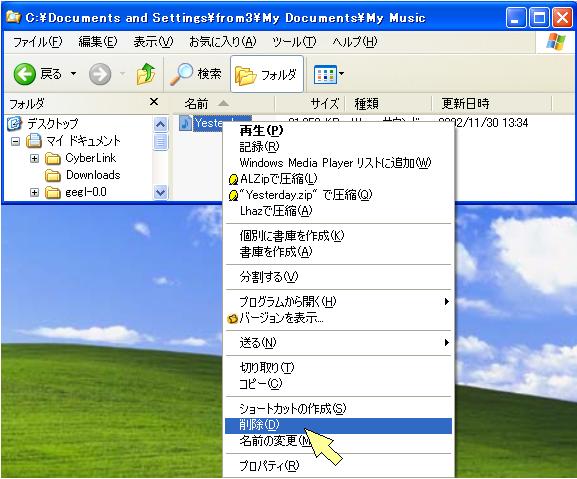Choose 切り取り(T) in context menu
Image resolution: width=577 pixels, height=479 pixels.
tap(339, 368)
